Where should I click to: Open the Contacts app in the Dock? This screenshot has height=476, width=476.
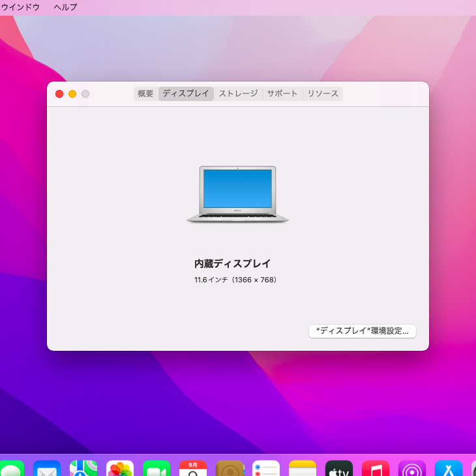[x=230, y=468]
